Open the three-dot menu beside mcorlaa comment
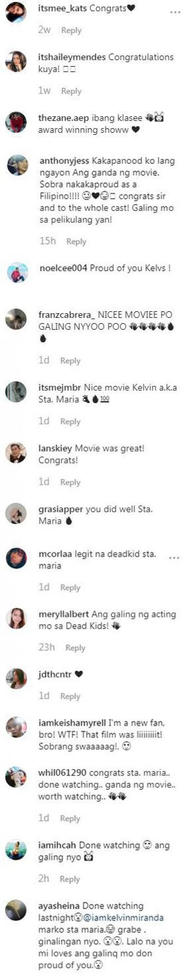This screenshot has height=980, width=185. (x=174, y=558)
